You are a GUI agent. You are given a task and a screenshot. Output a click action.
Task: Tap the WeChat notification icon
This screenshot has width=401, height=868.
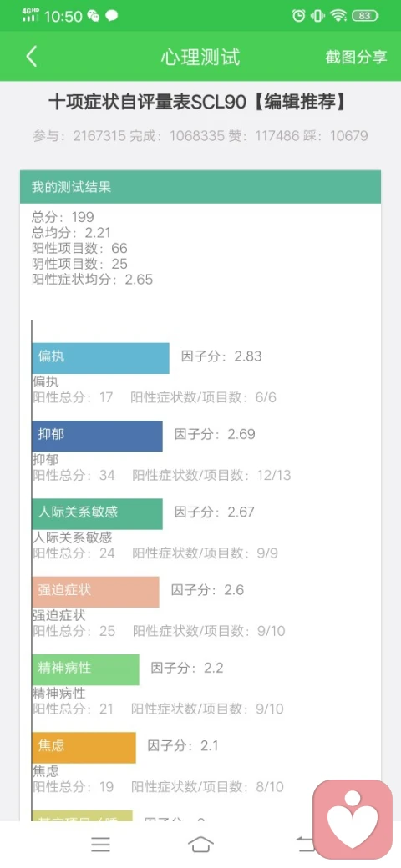(x=94, y=16)
